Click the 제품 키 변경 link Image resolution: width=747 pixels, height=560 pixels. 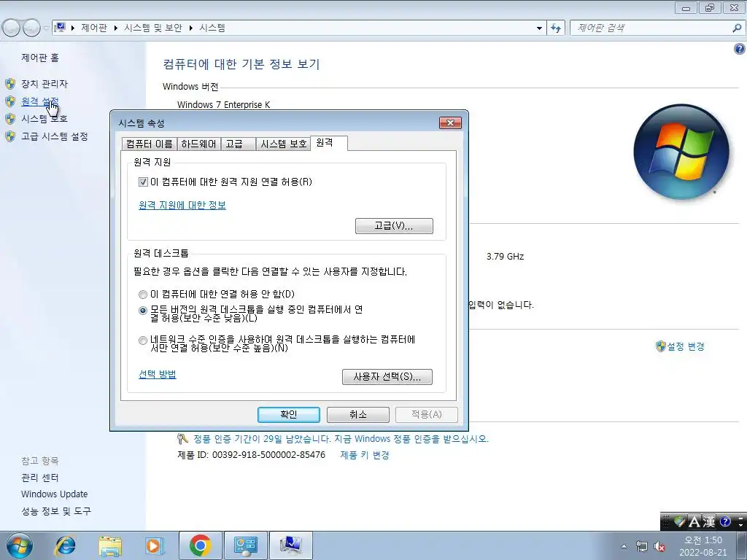365,455
